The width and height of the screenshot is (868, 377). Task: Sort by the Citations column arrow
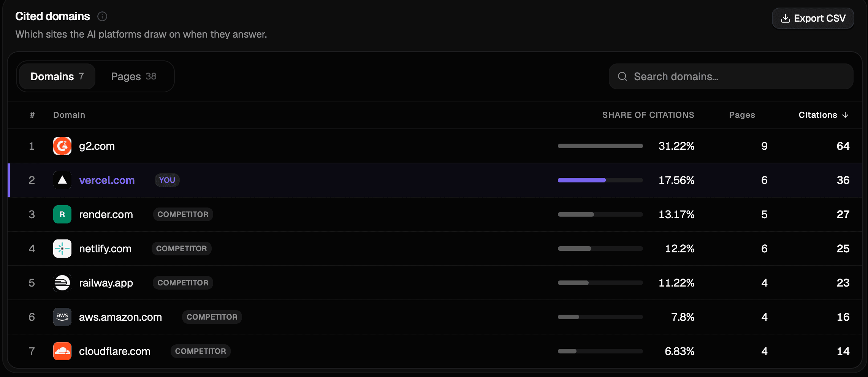click(x=845, y=115)
